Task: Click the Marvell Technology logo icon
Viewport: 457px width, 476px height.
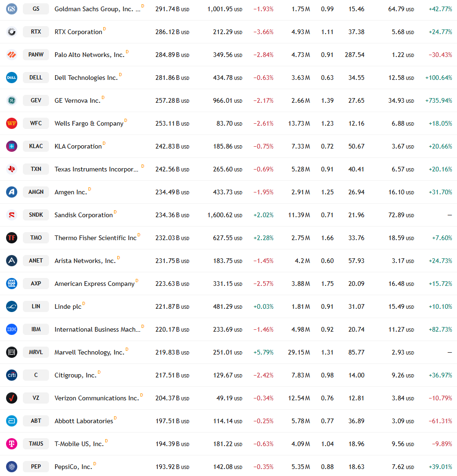Action: pyautogui.click(x=12, y=352)
